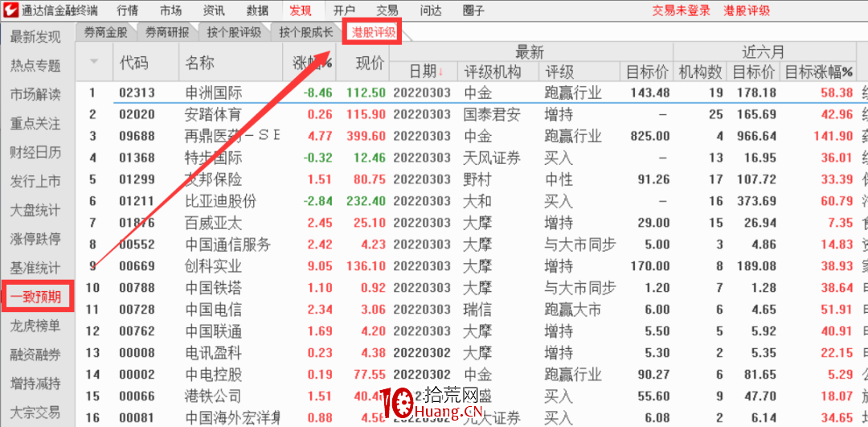
Task: Open 发行上市 in the sidebar
Action: (35, 181)
